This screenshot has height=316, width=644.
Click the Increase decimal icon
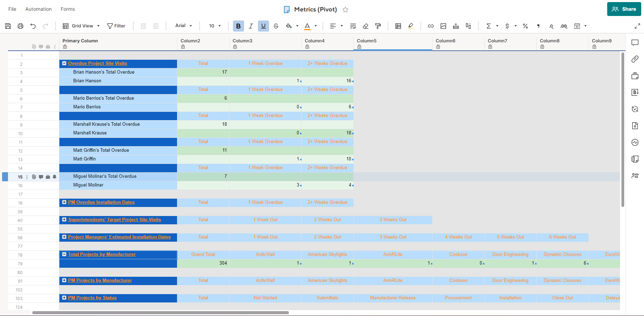point(564,26)
